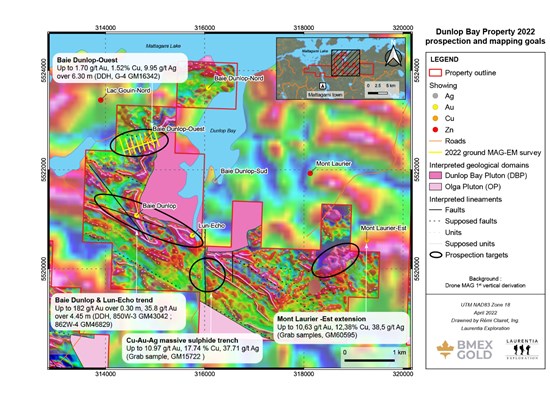This screenshot has height=413, width=550.
Task: Click the Baie Dunlop & Lun-Echo trend heading
Action: pyautogui.click(x=104, y=300)
